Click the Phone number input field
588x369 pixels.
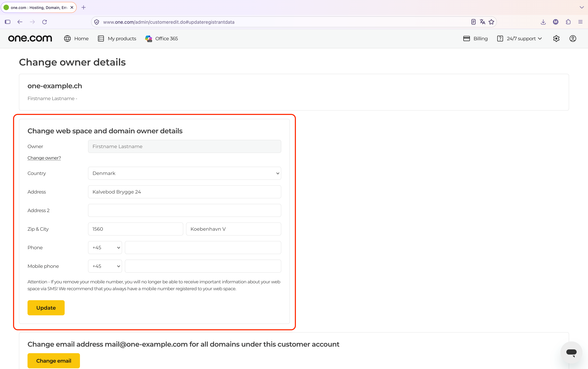click(x=203, y=248)
